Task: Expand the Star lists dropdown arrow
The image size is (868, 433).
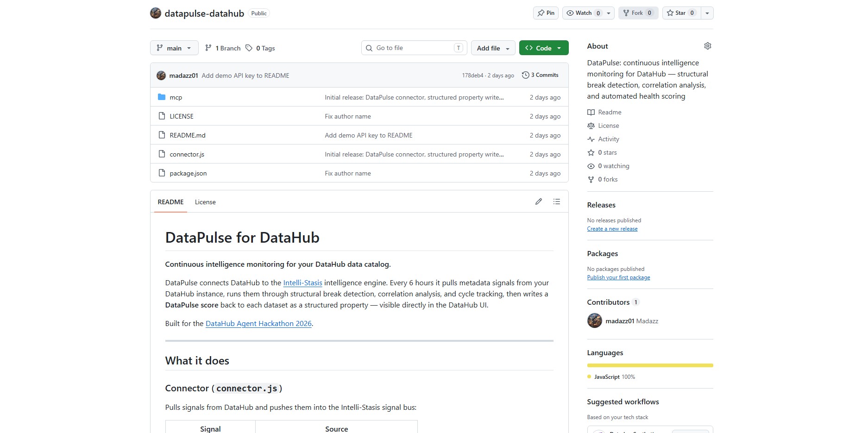Action: point(707,13)
